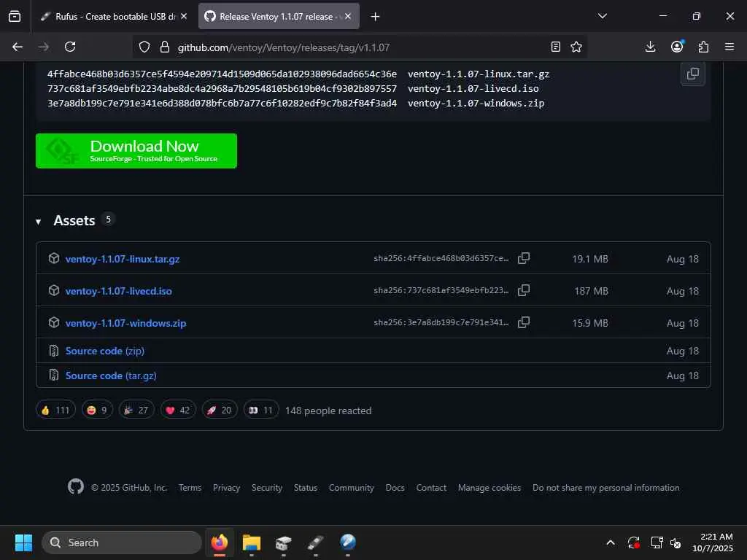
Task: Reload the Ventoy release page
Action: pyautogui.click(x=70, y=47)
